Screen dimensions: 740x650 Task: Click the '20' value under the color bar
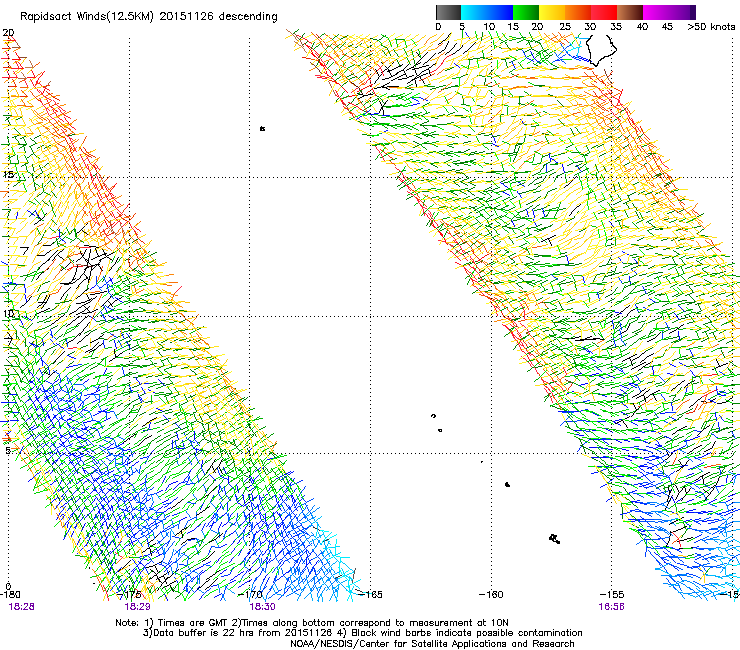(537, 27)
